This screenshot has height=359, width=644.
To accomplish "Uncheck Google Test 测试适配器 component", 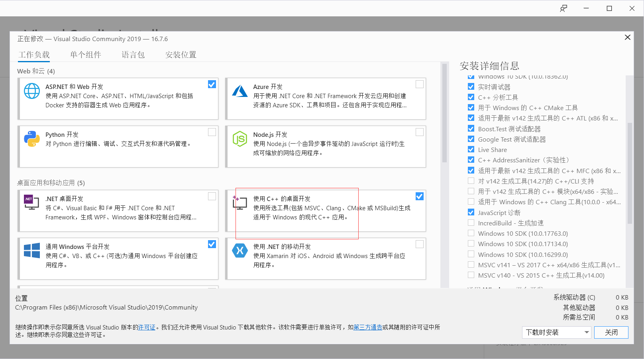I will click(471, 139).
